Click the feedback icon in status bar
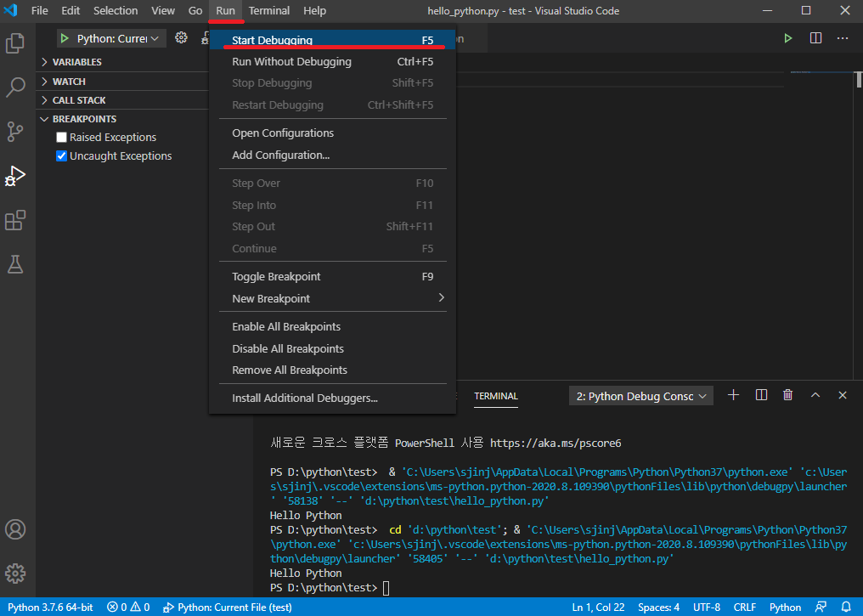Viewport: 863px width, 616px height. 821,607
